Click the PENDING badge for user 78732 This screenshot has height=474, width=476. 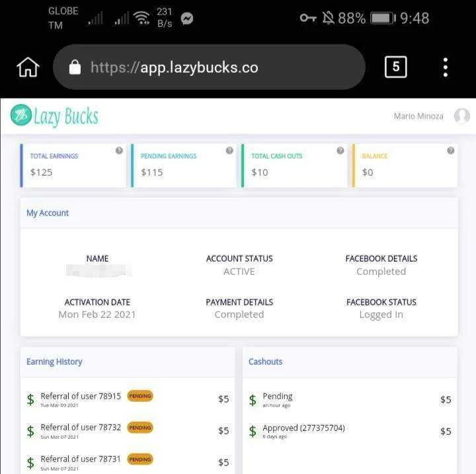[x=140, y=428]
